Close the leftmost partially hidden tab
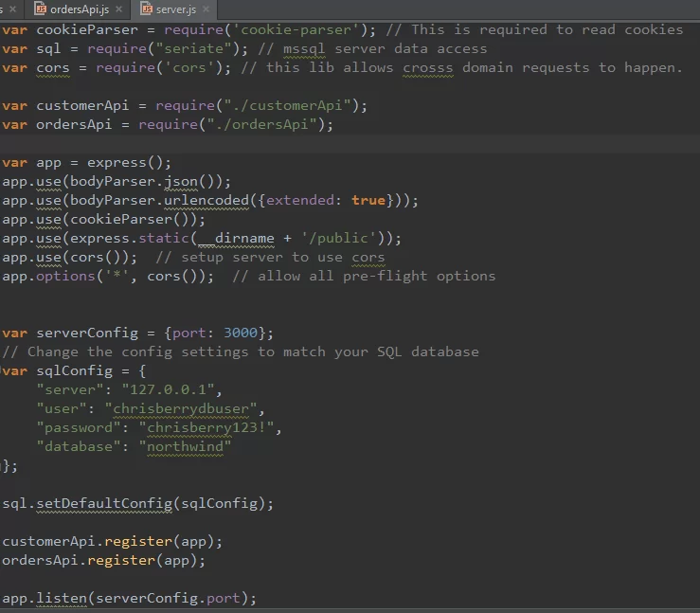This screenshot has width=700, height=613. (x=12, y=9)
